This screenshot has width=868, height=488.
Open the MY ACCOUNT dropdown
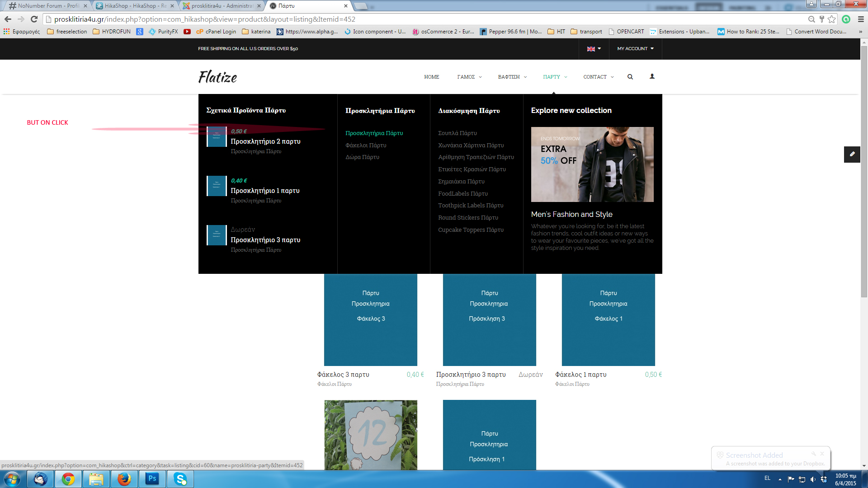[x=635, y=49]
